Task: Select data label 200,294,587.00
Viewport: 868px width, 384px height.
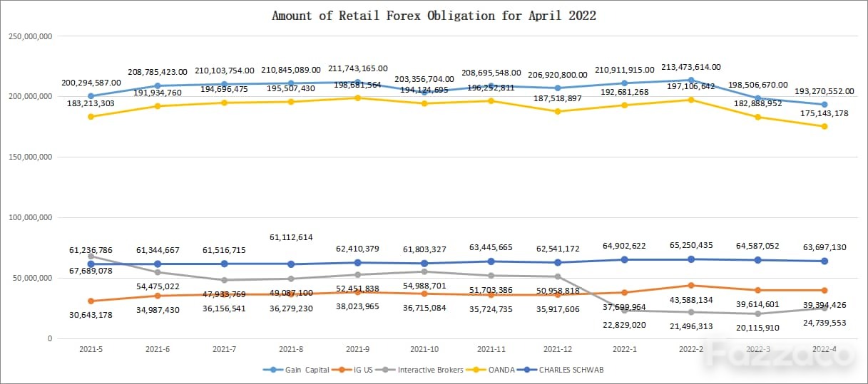Action: click(x=91, y=83)
